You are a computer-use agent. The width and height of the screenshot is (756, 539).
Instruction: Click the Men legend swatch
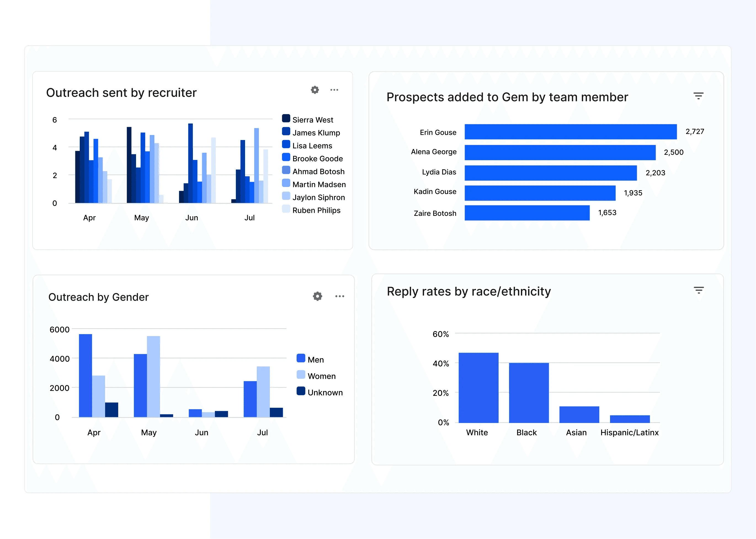click(300, 358)
